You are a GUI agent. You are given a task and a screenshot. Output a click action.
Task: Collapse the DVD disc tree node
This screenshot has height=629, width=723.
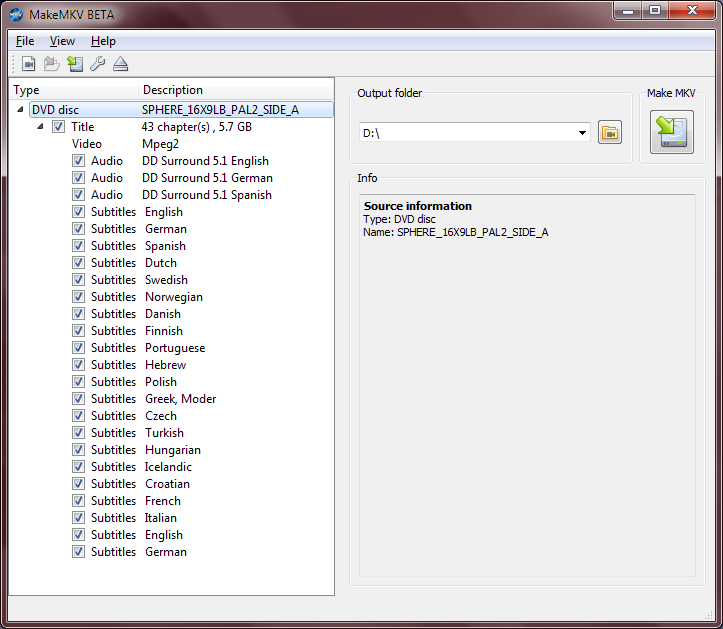(x=20, y=110)
